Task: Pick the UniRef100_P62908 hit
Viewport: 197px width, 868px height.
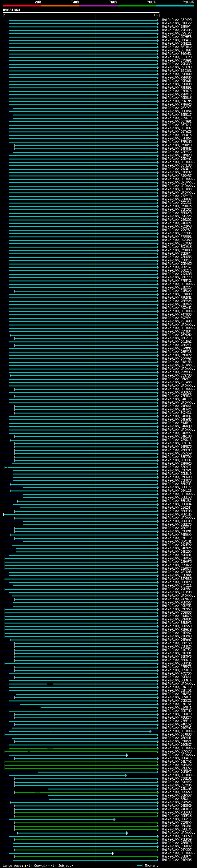Action: tap(177, 226)
